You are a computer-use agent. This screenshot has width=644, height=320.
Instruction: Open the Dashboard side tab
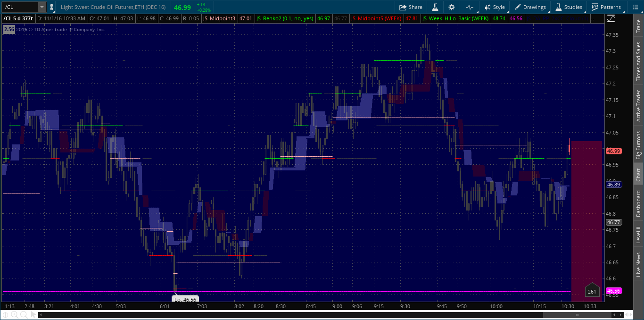pyautogui.click(x=639, y=203)
